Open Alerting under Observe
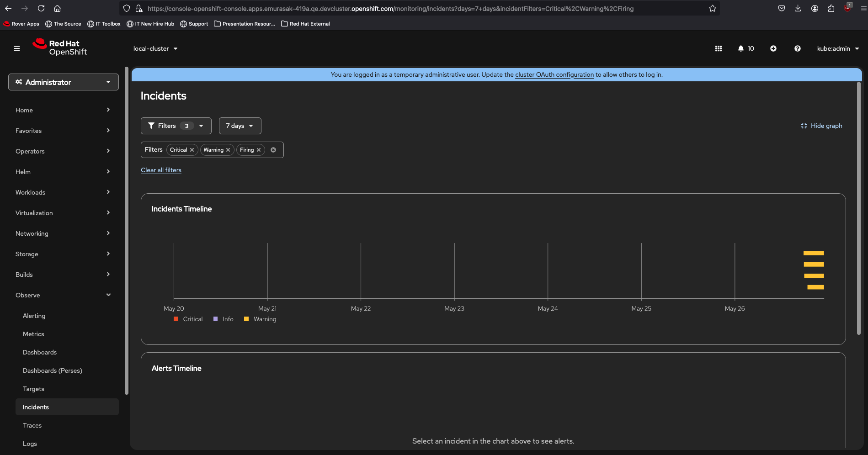Viewport: 868px width, 455px height. pos(34,316)
